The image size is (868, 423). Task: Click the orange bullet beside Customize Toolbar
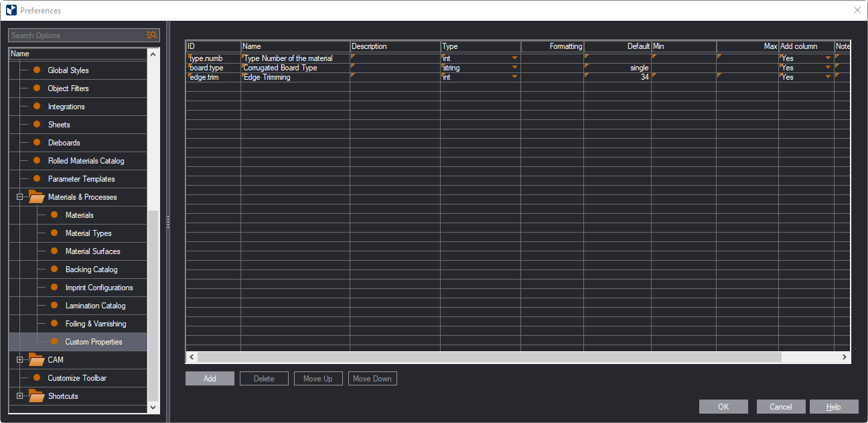[x=37, y=378]
